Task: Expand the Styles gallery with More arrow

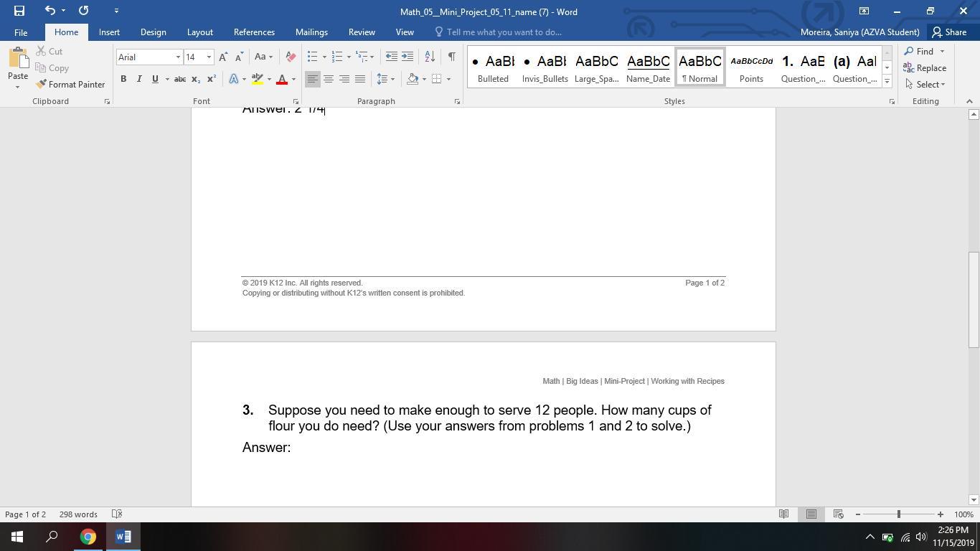Action: (887, 82)
